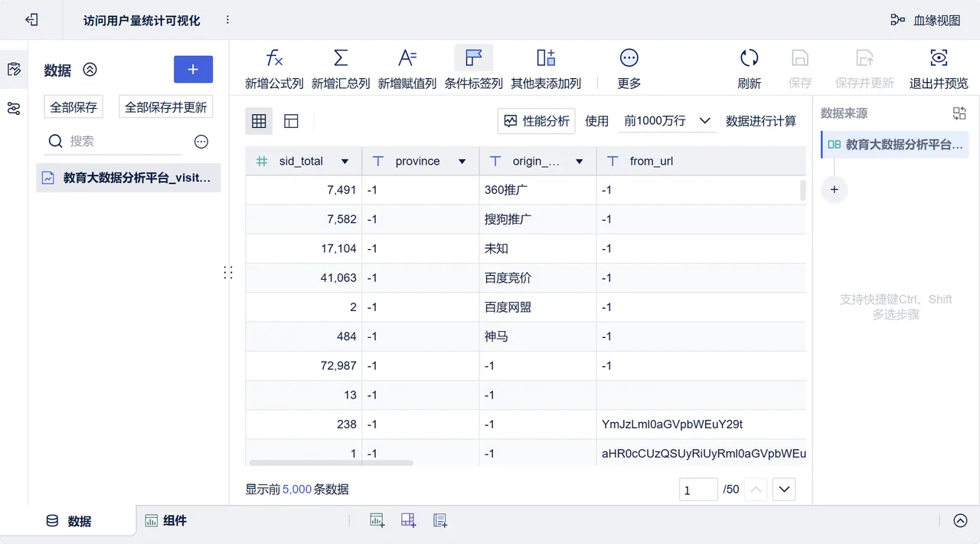Click cell 百度竞价

538,278
